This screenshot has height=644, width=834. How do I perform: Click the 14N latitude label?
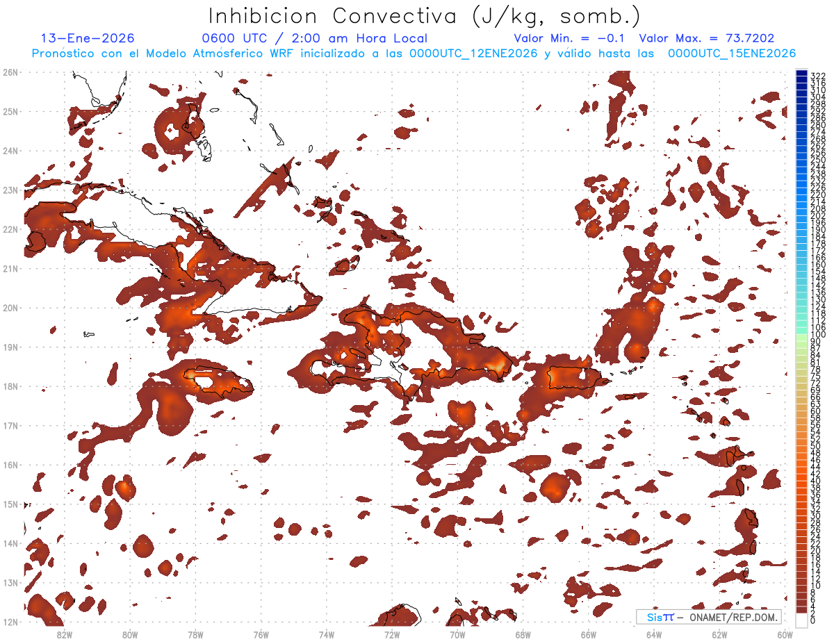click(10, 543)
